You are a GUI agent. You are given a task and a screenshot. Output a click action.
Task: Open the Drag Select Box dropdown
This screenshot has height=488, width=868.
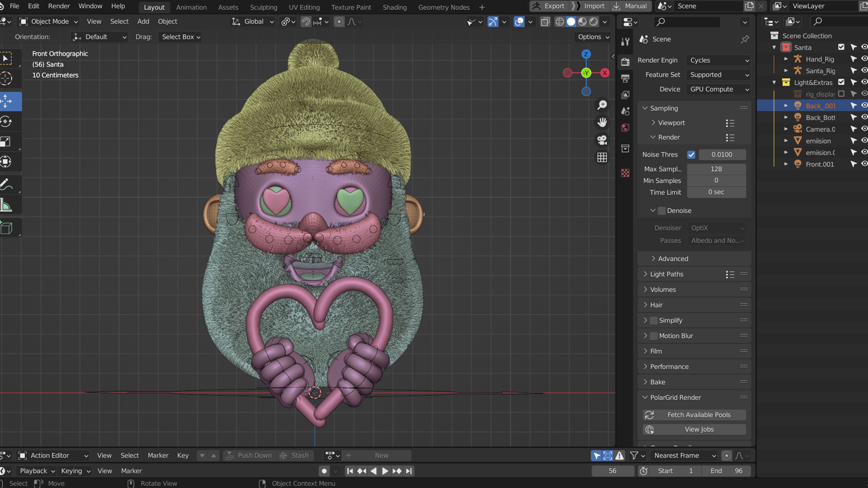click(x=180, y=37)
